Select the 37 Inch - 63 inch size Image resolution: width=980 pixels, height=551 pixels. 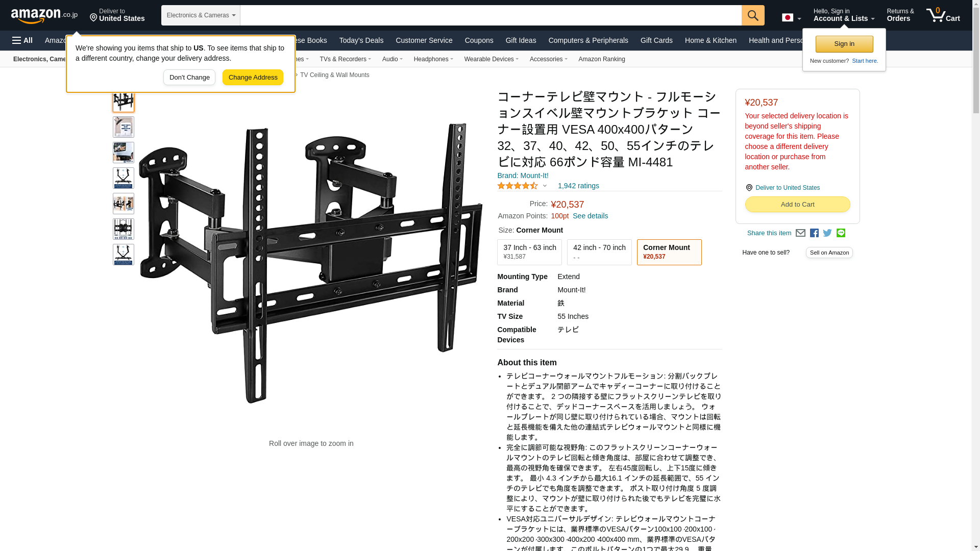(529, 252)
